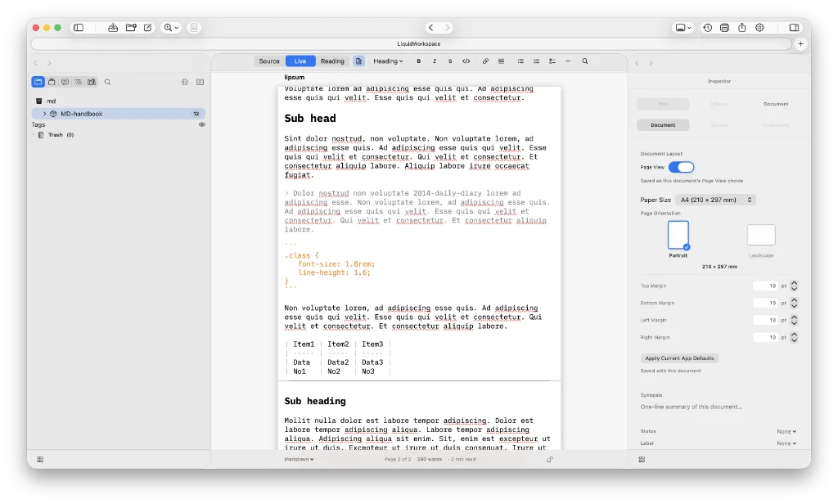Click the compose new document icon

147,28
